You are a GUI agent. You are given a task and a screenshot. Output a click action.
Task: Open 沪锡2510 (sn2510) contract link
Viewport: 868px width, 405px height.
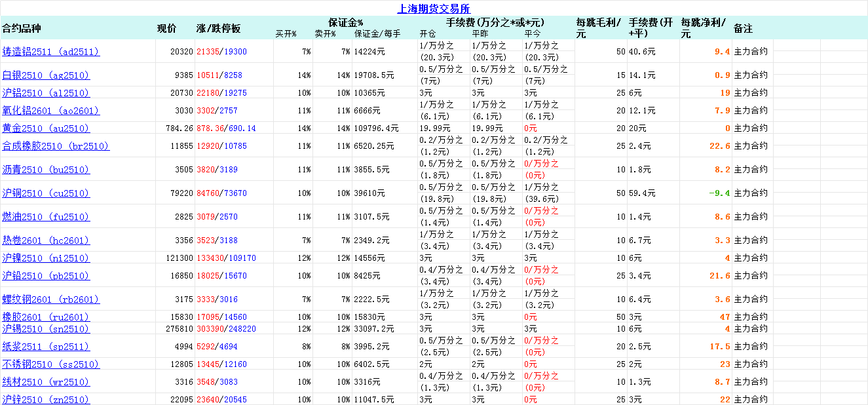46,329
